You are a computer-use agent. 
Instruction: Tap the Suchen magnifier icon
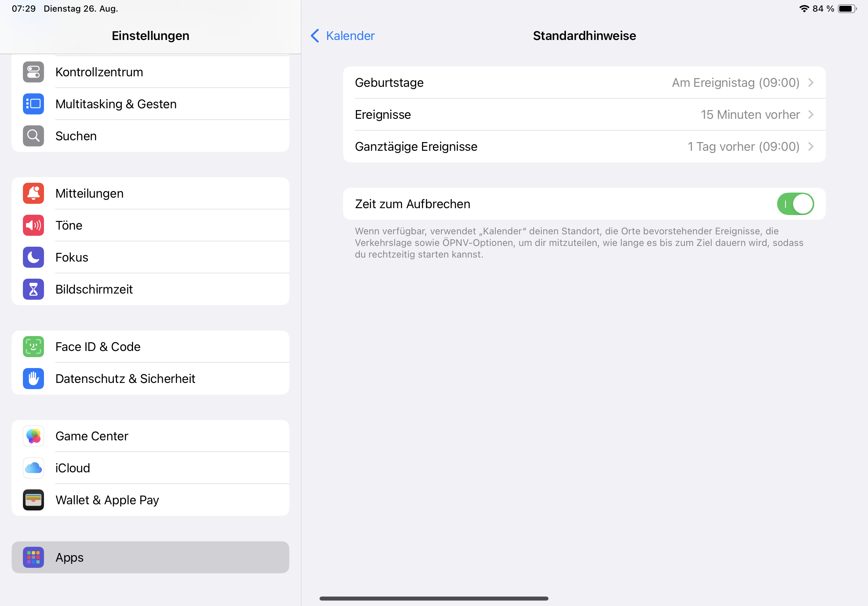[33, 136]
